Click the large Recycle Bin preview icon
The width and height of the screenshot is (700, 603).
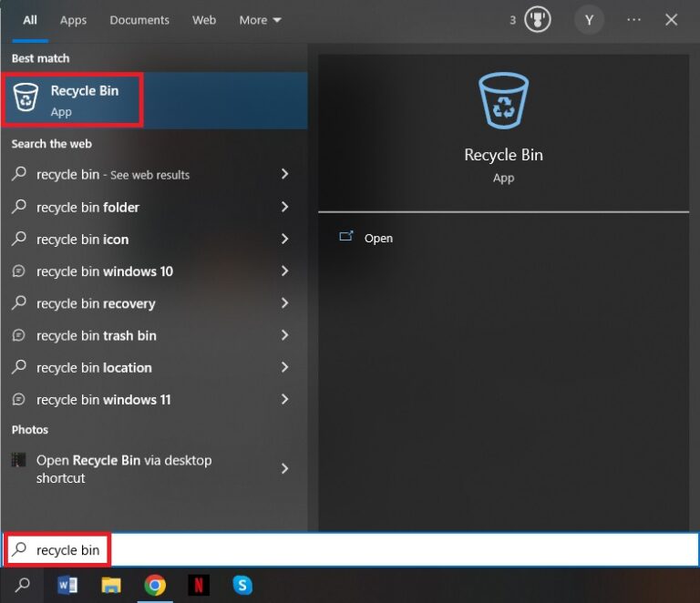(503, 100)
